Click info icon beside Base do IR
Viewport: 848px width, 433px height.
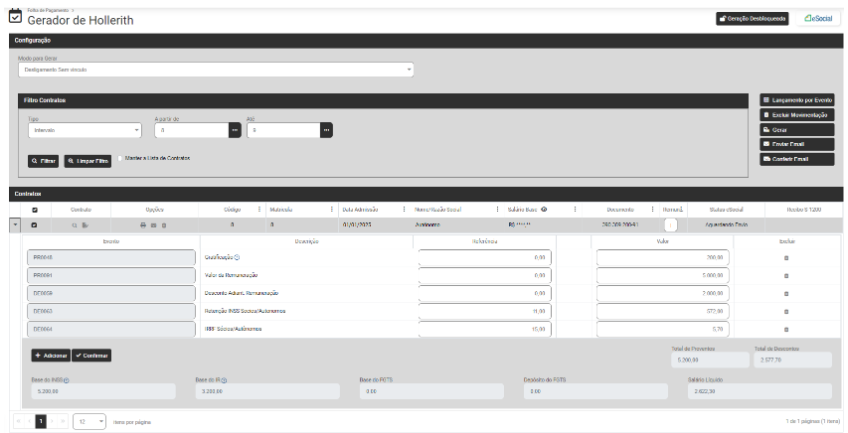(x=224, y=381)
